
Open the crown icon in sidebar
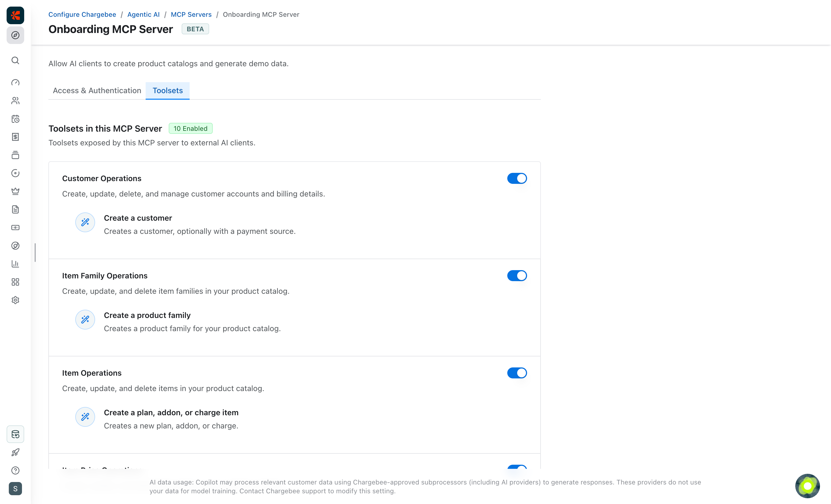pos(15,191)
